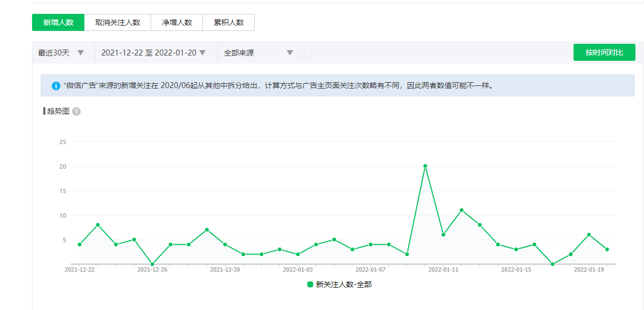Image resolution: width=644 pixels, height=310 pixels.
Task: Click the data point valued 11 after the peak
Action: pos(461,210)
